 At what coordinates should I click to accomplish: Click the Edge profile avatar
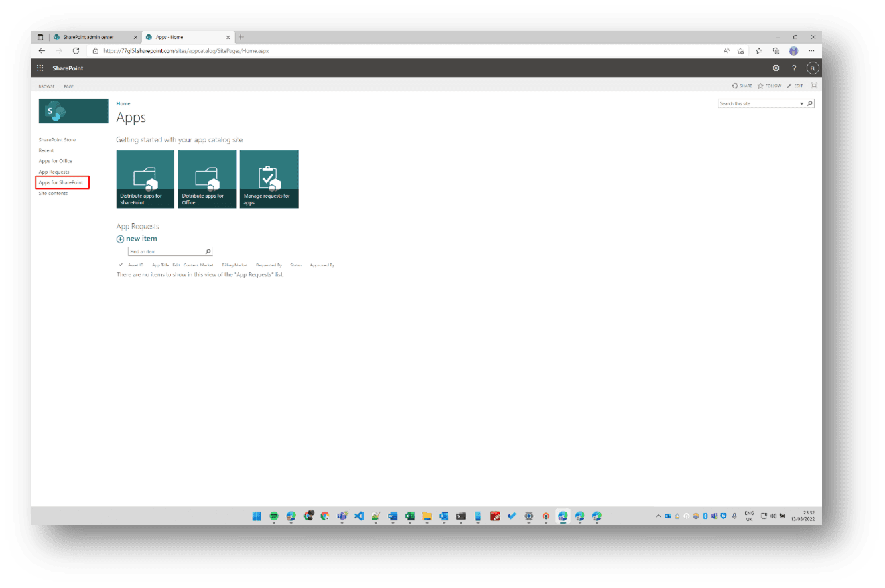pos(793,51)
